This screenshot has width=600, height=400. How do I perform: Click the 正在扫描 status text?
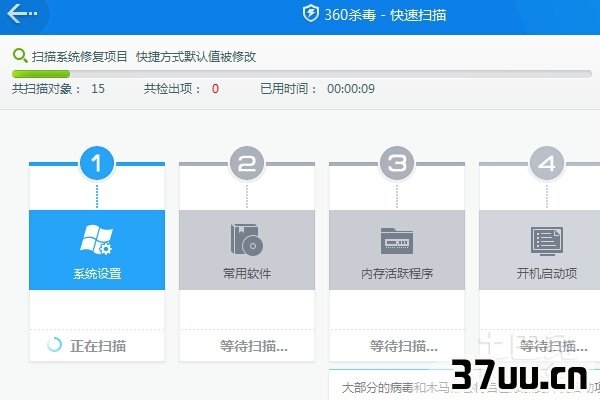[98, 346]
